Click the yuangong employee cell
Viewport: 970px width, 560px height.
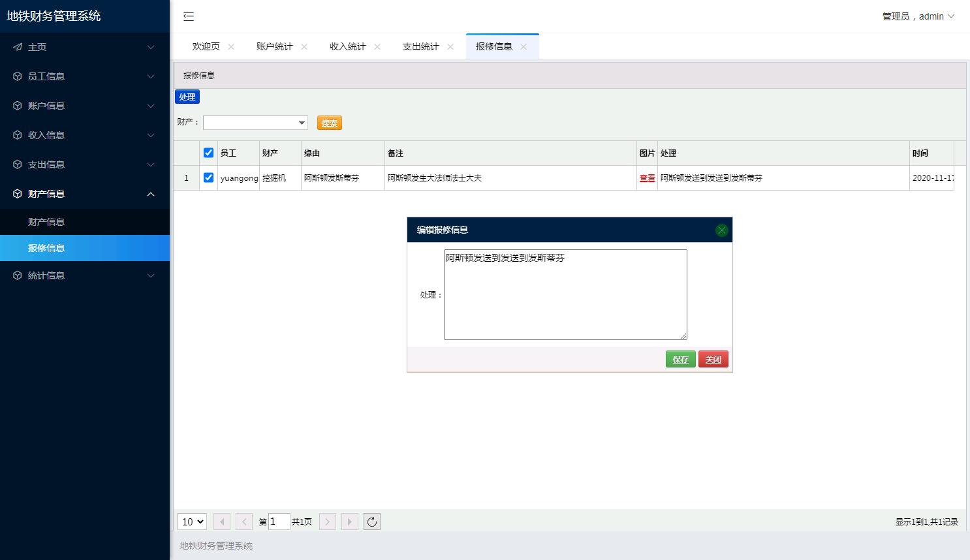point(239,178)
